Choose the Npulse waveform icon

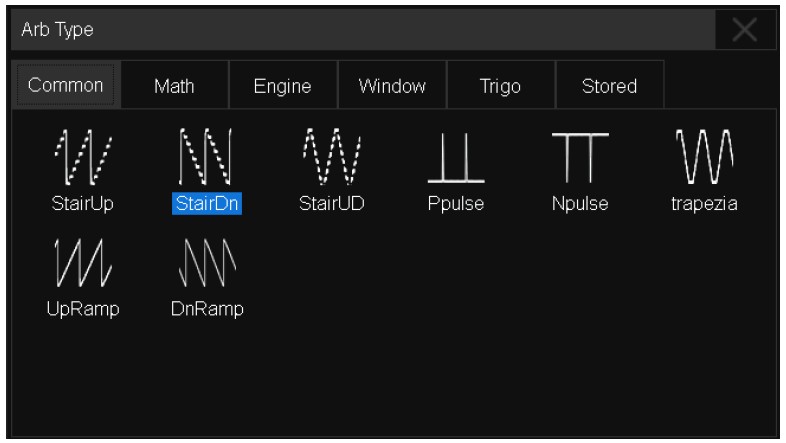tap(580, 158)
